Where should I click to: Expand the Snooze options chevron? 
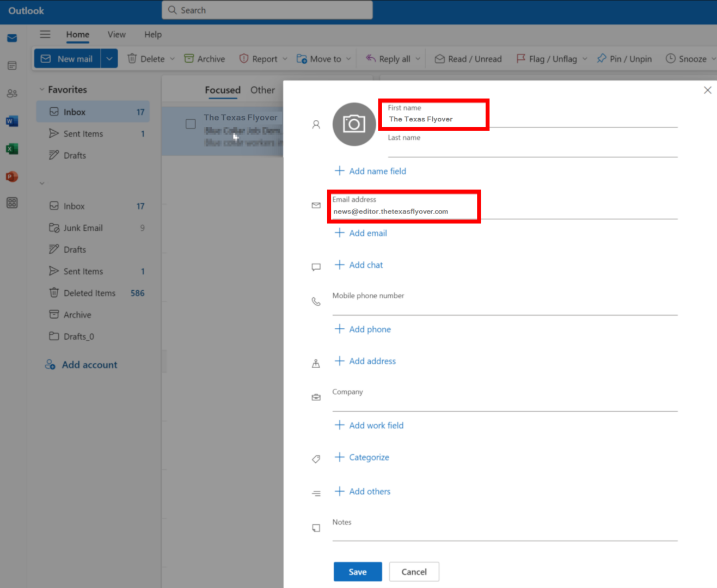713,59
